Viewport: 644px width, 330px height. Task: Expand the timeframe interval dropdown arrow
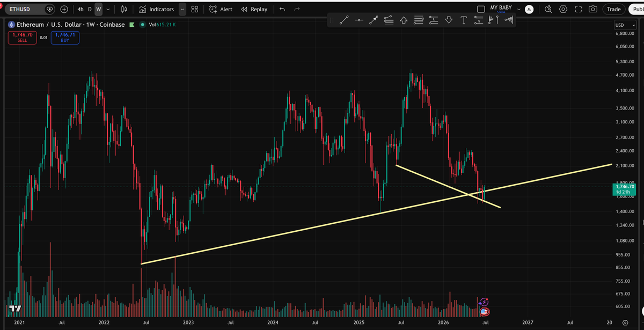(109, 9)
